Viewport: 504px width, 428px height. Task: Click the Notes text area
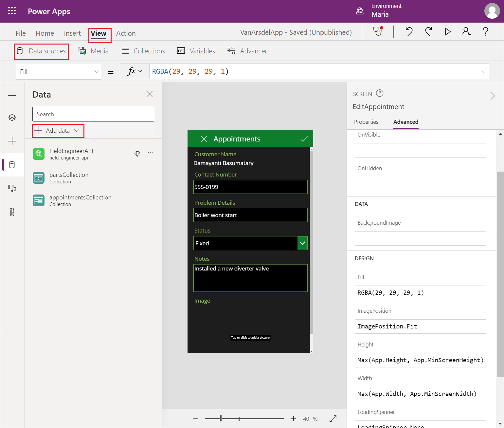[x=250, y=278]
